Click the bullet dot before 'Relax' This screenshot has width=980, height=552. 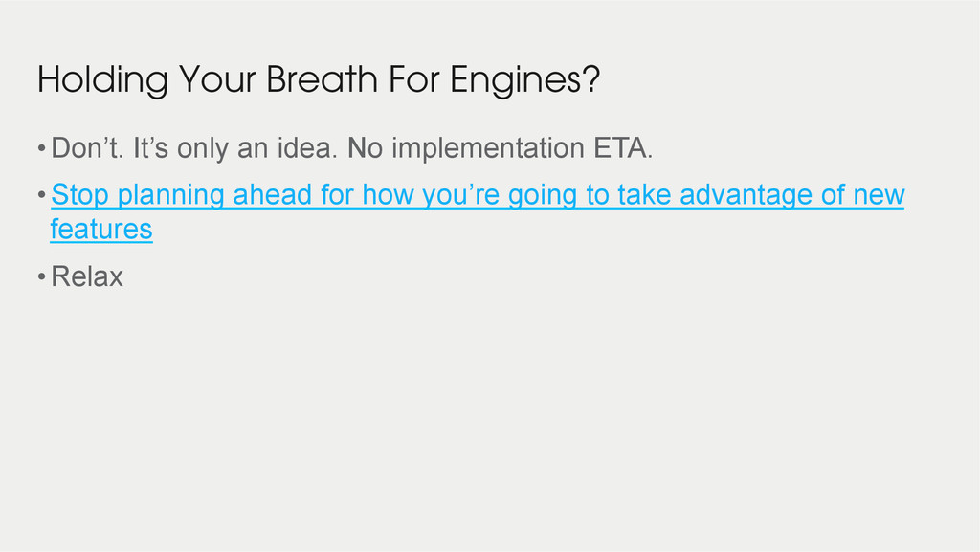coord(42,276)
